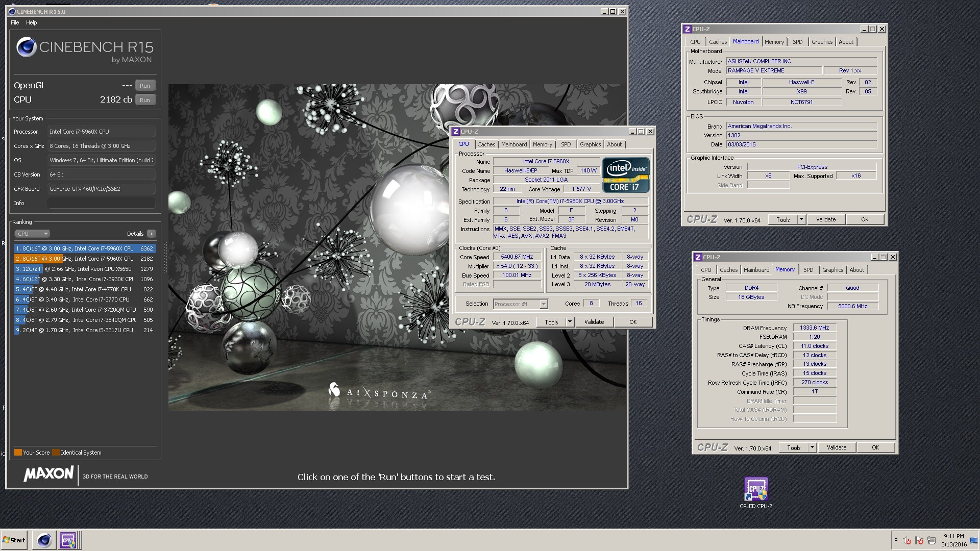This screenshot has width=980, height=551.
Task: Select ranking entry Intel Xeon CPU X5650
Action: click(x=84, y=269)
